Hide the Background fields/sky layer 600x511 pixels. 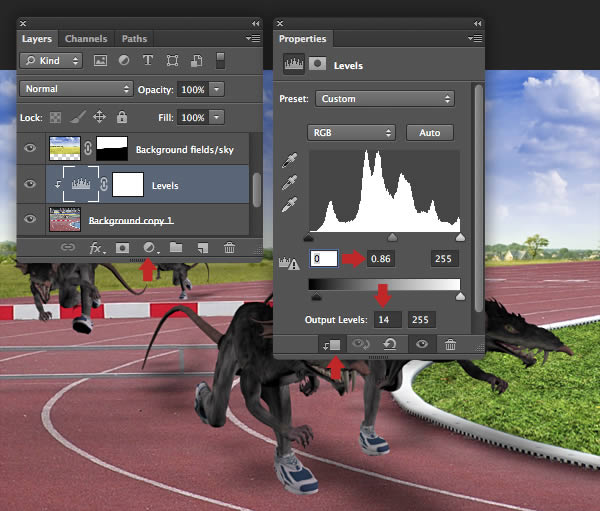coord(30,148)
